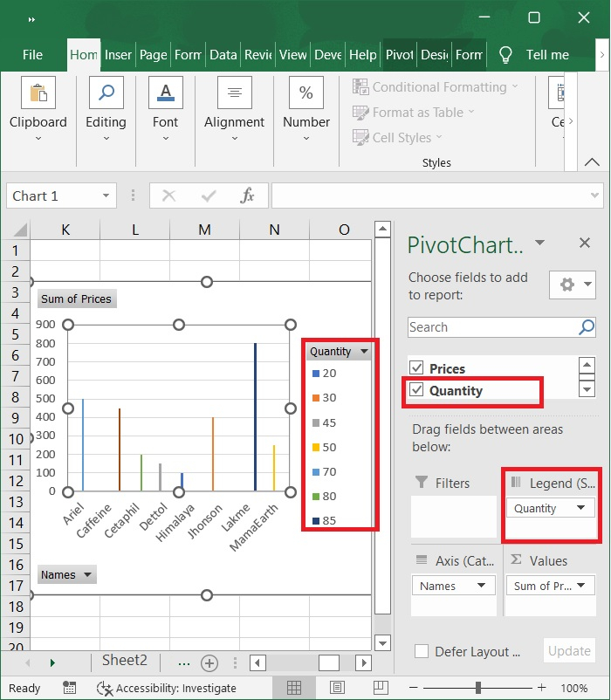
Task: Open the File tab
Action: tap(32, 55)
